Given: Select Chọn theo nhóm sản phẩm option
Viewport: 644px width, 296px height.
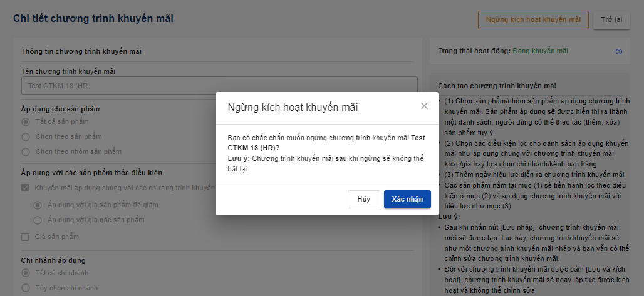Looking at the screenshot, I should coord(26,151).
